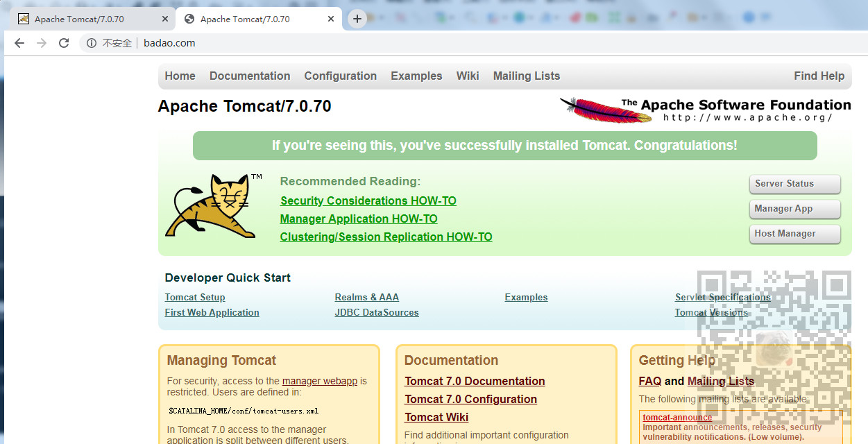868x444 pixels.
Task: Open Security Considerations HOW-TO link
Action: click(368, 201)
